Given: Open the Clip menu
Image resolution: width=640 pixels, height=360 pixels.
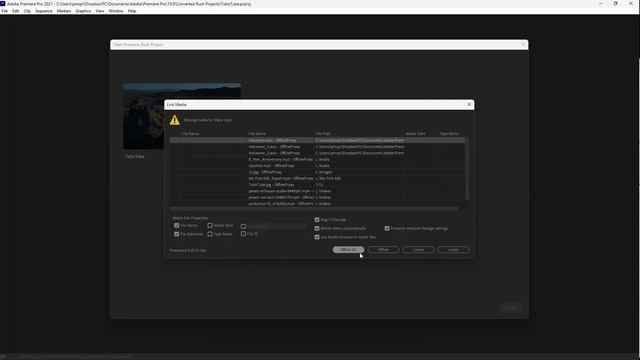Looking at the screenshot, I should (27, 11).
